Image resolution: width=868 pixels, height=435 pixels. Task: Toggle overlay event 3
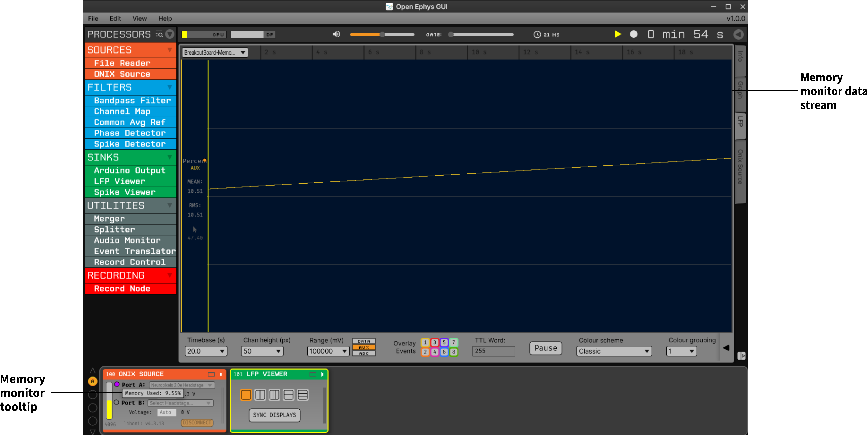pos(434,342)
